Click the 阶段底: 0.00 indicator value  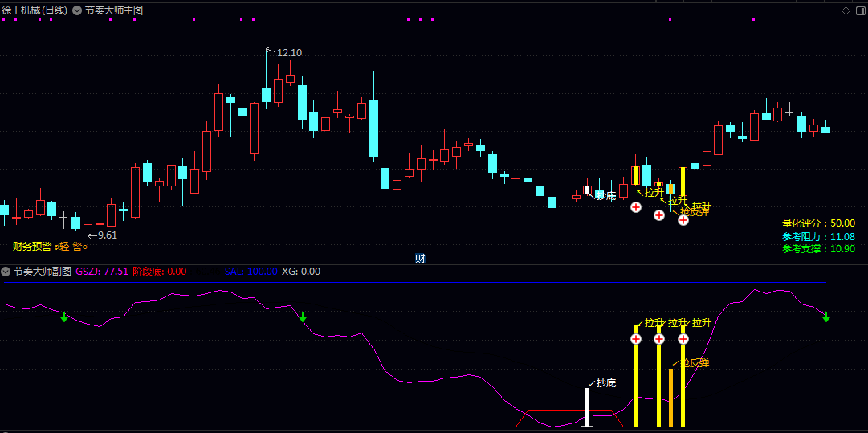[160, 272]
